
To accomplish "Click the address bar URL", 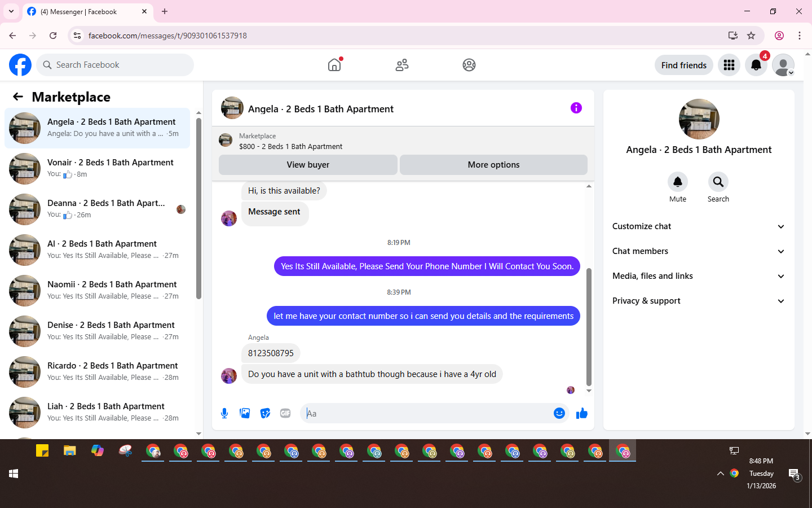I will click(x=167, y=36).
